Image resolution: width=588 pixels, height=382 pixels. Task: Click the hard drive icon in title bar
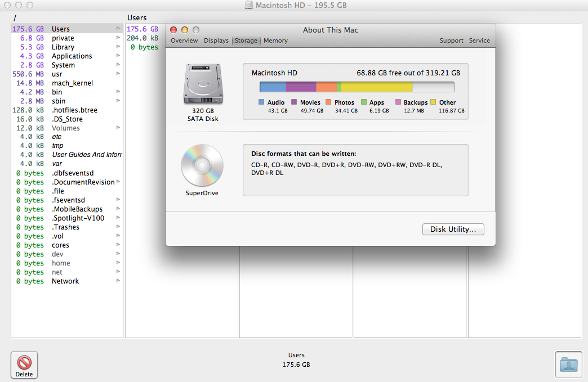[x=248, y=5]
